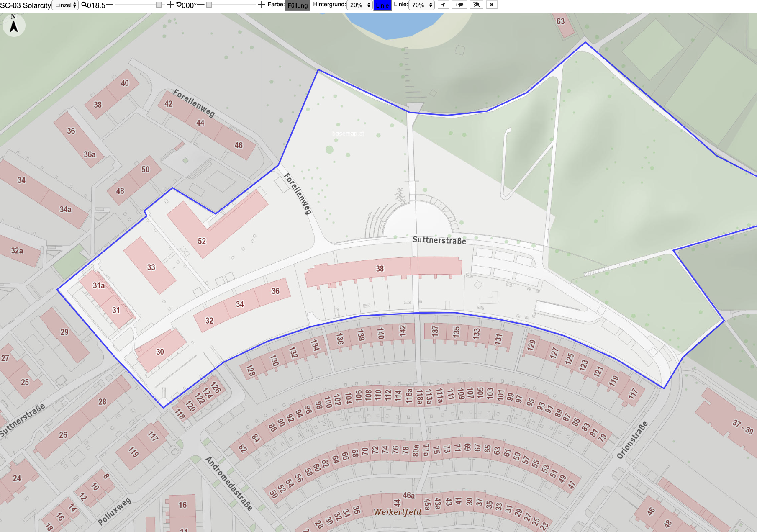Increase zoom with the plus icon
The image size is (757, 532).
tap(170, 5)
